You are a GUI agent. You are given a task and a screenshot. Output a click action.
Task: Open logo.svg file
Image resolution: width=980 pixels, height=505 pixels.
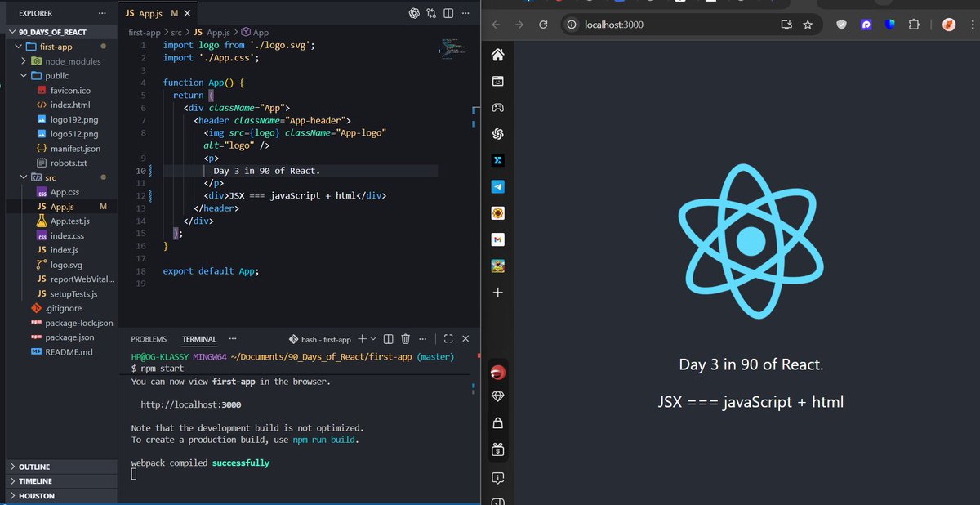pyautogui.click(x=67, y=265)
